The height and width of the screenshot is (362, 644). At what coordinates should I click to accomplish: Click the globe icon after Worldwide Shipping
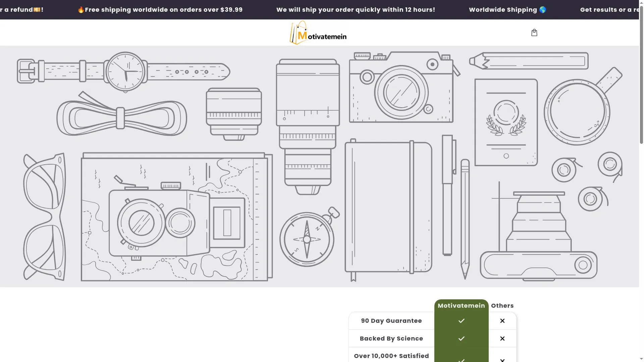click(543, 10)
